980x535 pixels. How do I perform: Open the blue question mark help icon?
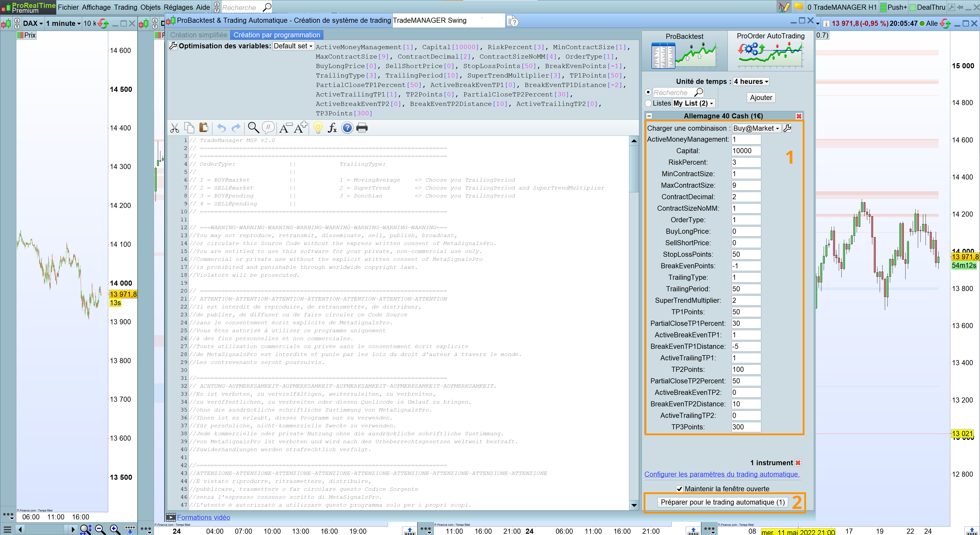347,128
